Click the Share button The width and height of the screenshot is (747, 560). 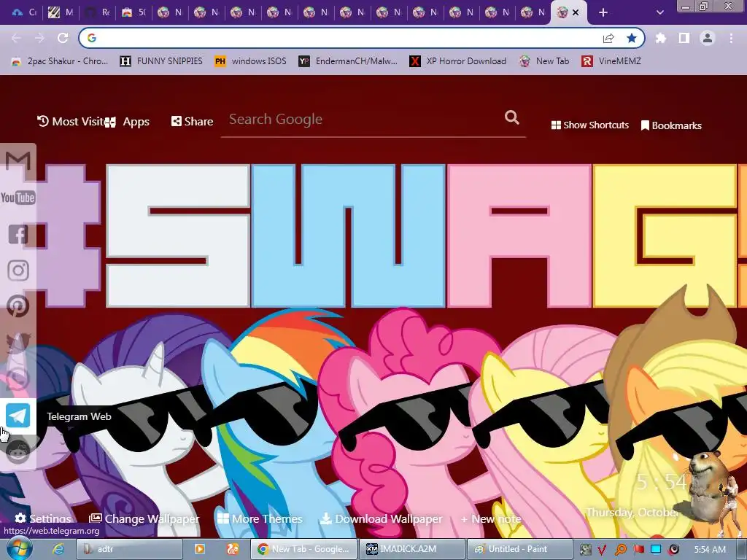(192, 122)
